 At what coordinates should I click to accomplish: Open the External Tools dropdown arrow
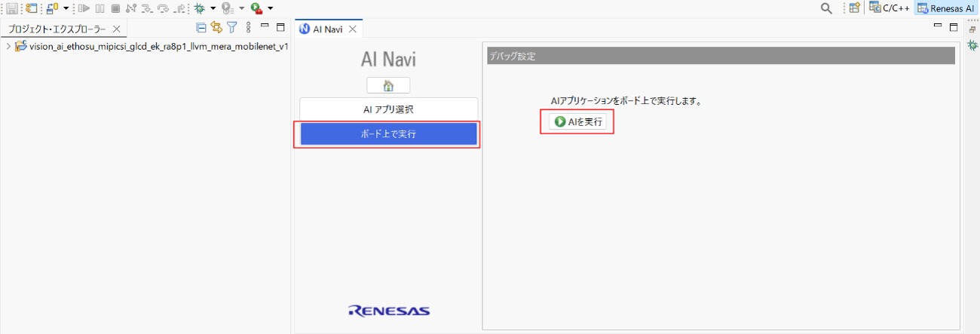(x=270, y=8)
